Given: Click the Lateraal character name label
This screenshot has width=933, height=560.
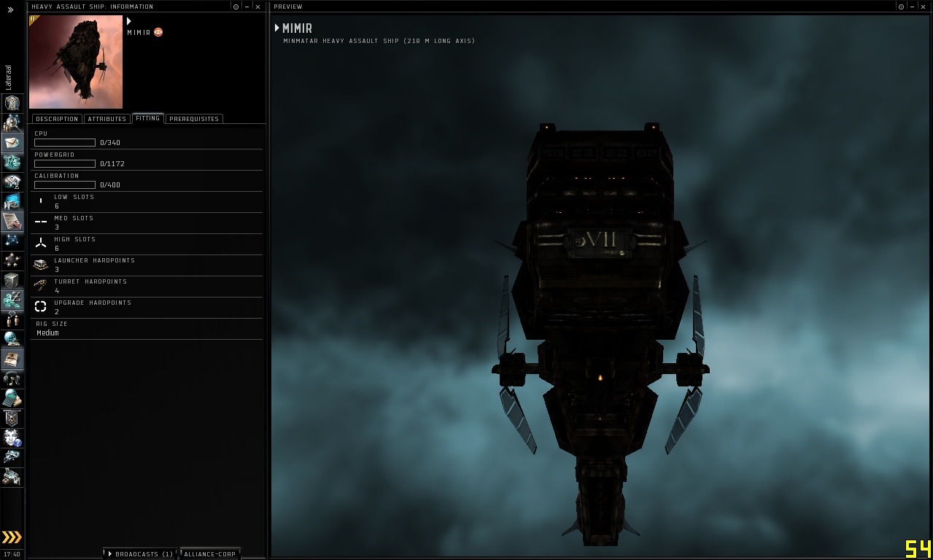Looking at the screenshot, I should (9, 78).
